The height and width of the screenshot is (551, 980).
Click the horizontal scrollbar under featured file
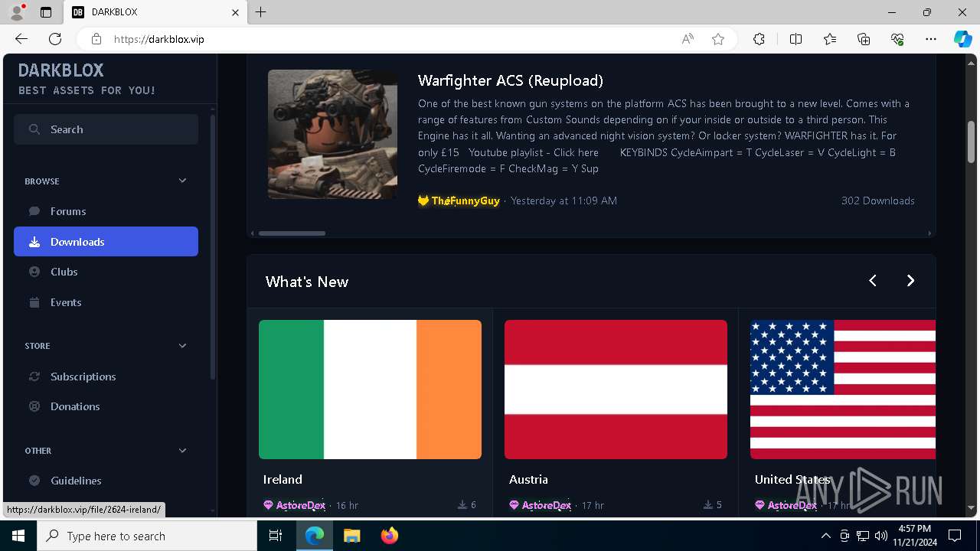pos(292,233)
